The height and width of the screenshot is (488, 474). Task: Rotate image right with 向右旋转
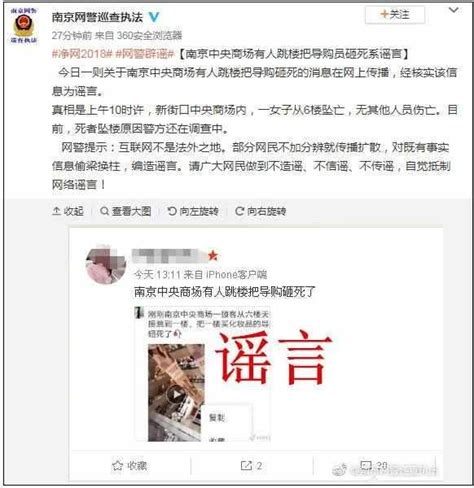261,211
